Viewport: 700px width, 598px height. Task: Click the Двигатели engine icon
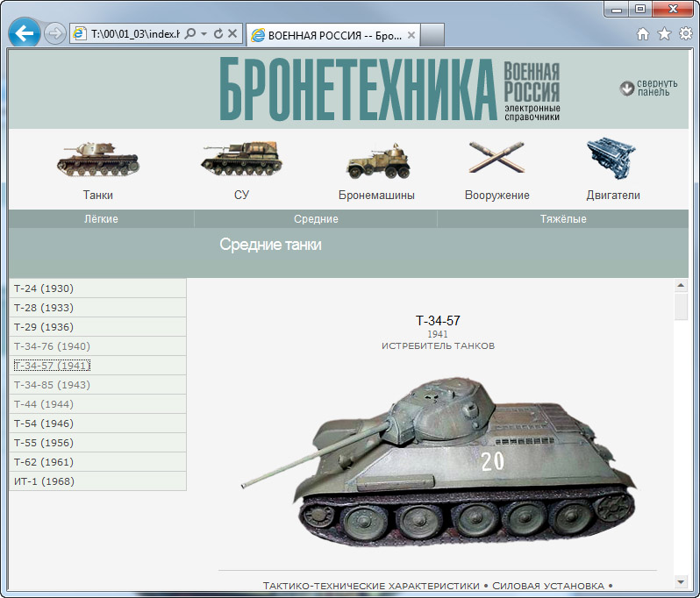[611, 158]
